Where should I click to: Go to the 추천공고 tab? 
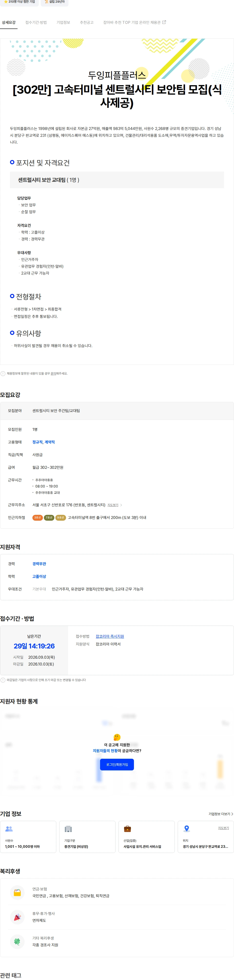pyautogui.click(x=87, y=22)
